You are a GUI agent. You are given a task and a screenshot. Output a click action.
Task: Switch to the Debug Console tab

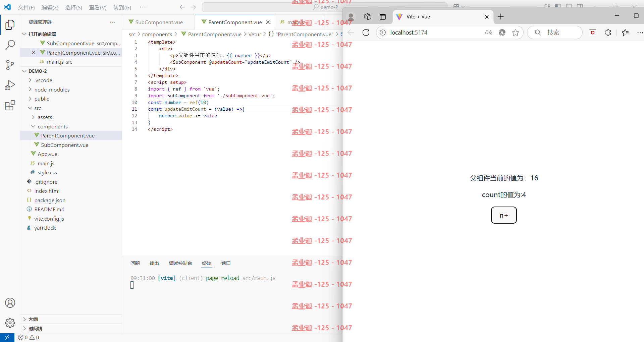tap(180, 263)
